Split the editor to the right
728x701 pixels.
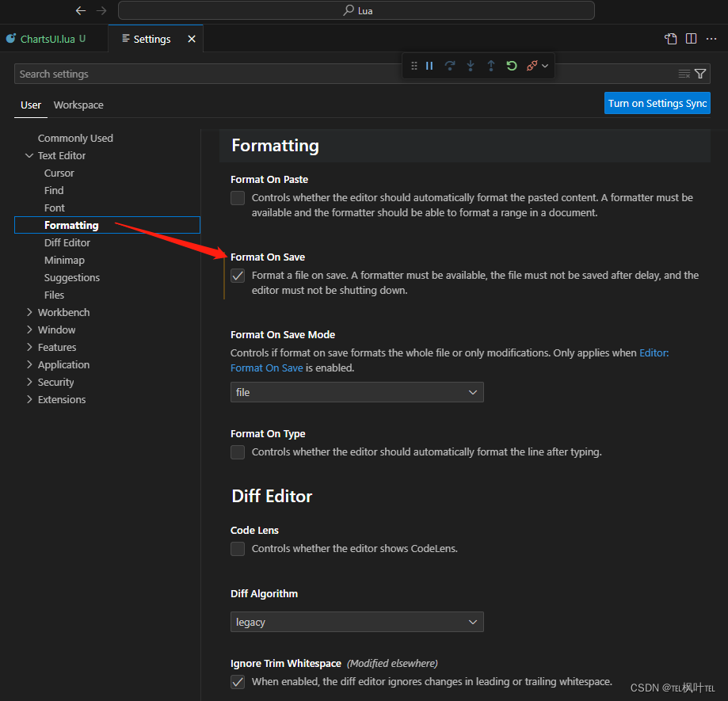click(691, 39)
